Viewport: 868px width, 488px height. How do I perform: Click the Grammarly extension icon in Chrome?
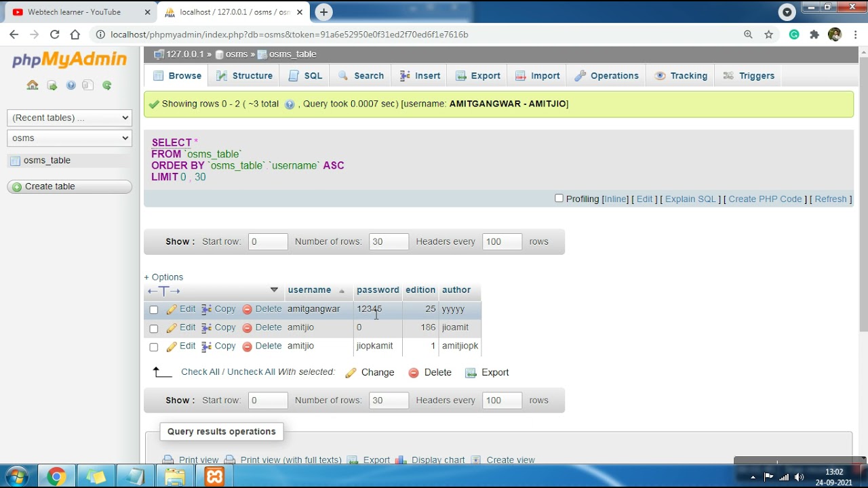coord(794,35)
